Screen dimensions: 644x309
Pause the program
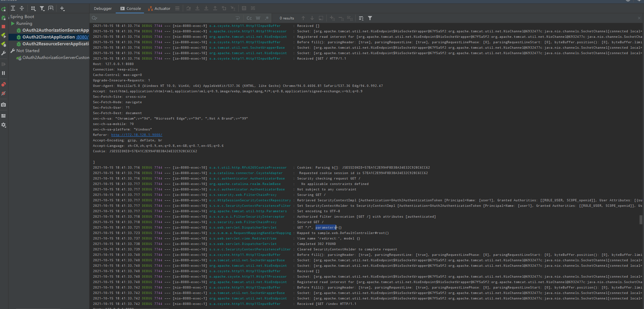click(3, 73)
